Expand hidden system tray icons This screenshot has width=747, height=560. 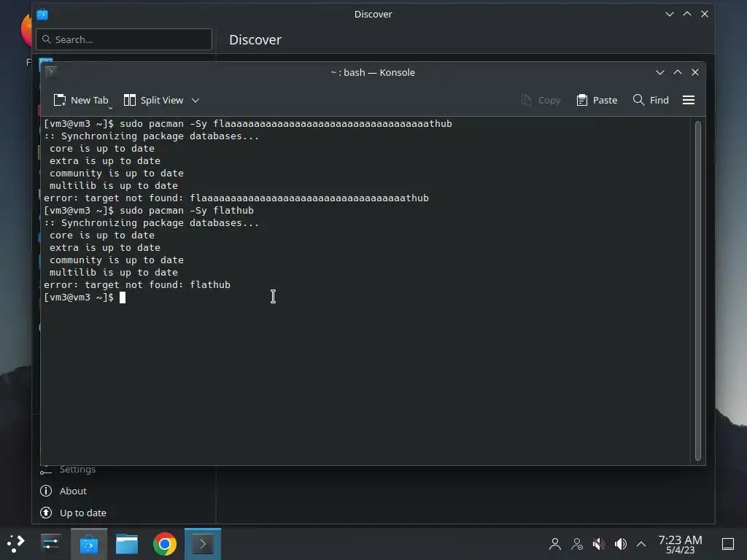tap(641, 544)
